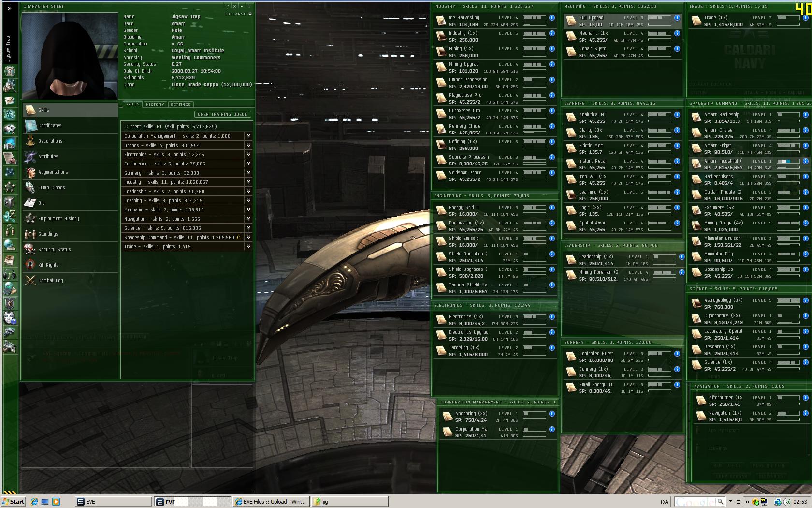Image resolution: width=812 pixels, height=508 pixels.
Task: Click Internet Explorer quick launch icon
Action: [34, 502]
